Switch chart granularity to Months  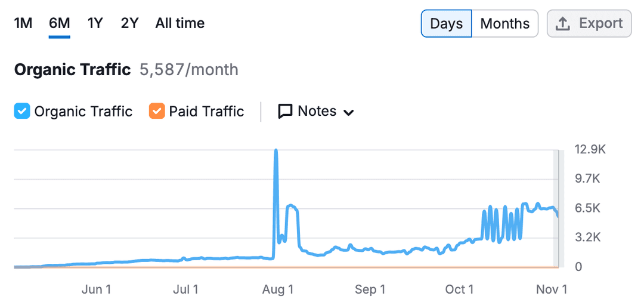coord(505,23)
